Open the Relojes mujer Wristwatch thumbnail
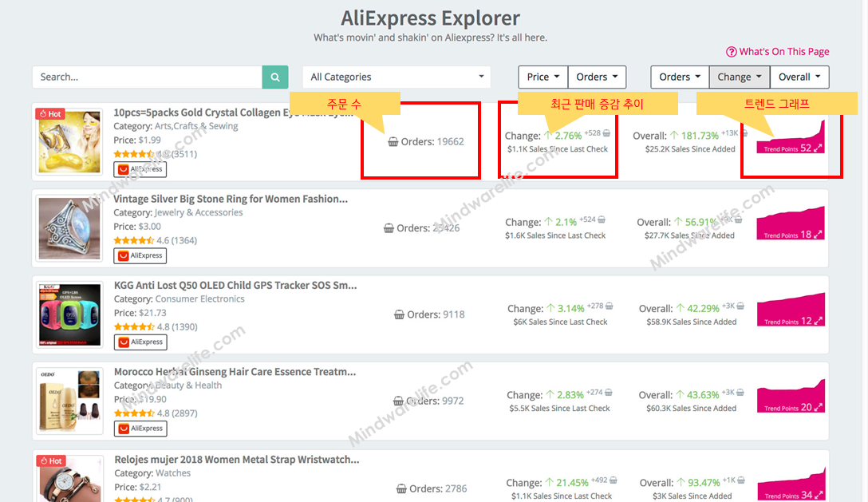Screen dimensions: 868x502 tap(70, 478)
